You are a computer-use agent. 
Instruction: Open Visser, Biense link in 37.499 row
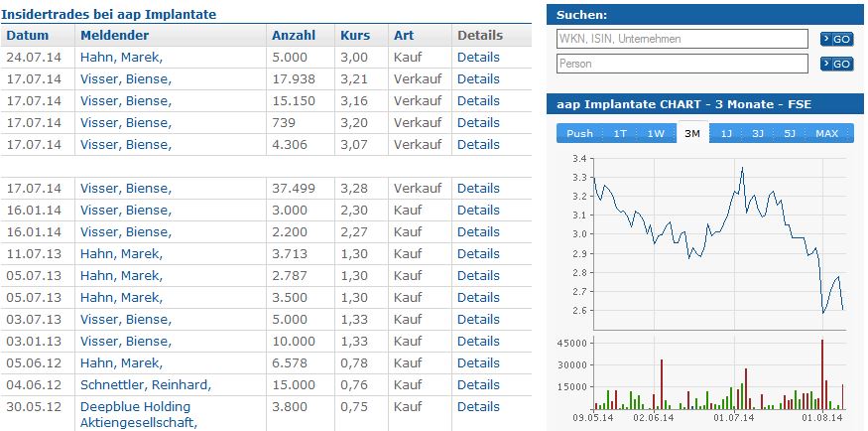pyautogui.click(x=126, y=189)
